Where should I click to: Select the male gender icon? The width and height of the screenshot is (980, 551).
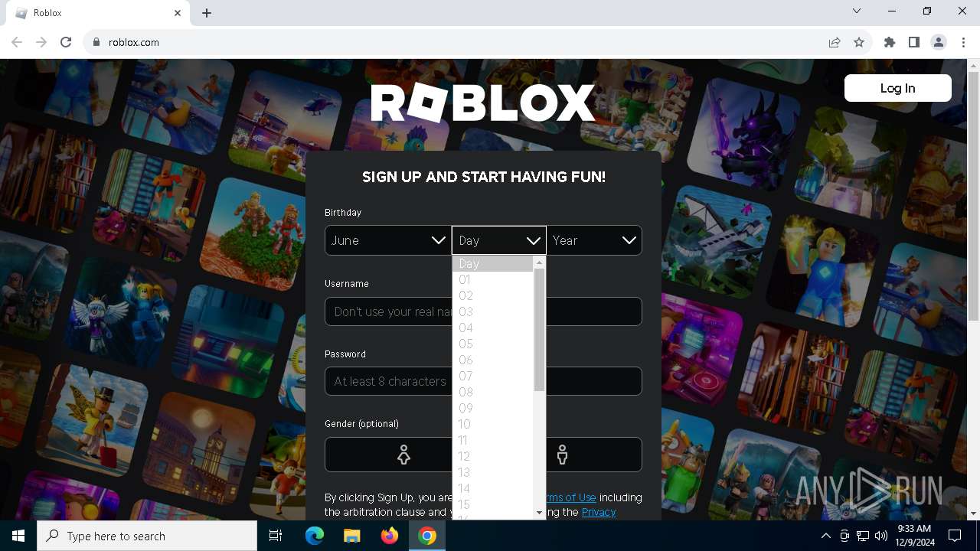(562, 455)
